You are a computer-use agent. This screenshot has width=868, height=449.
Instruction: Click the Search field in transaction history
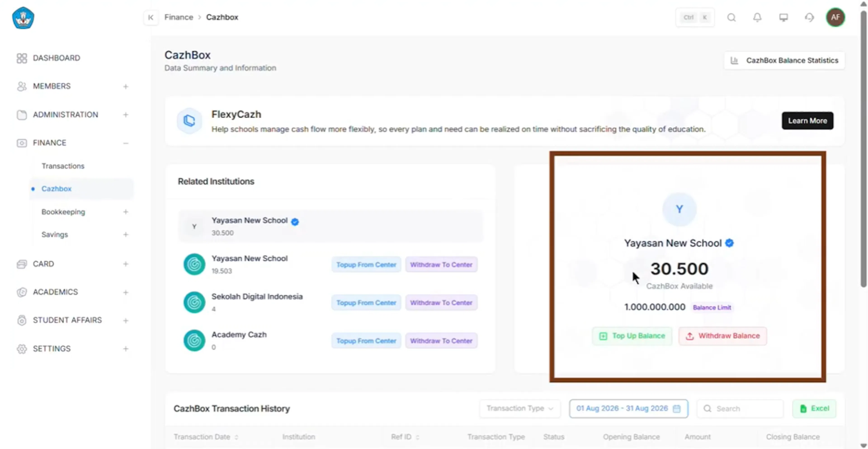[x=740, y=409]
